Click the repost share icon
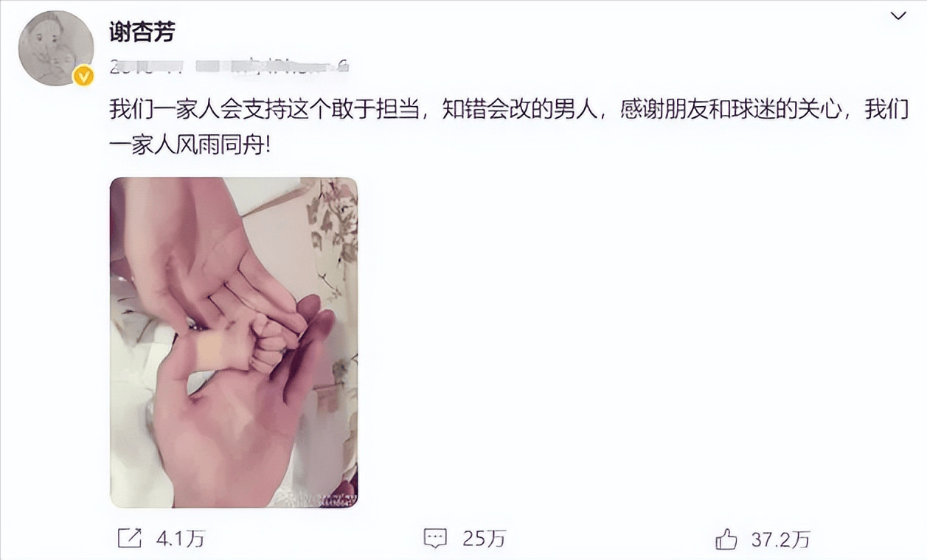 coord(129,538)
